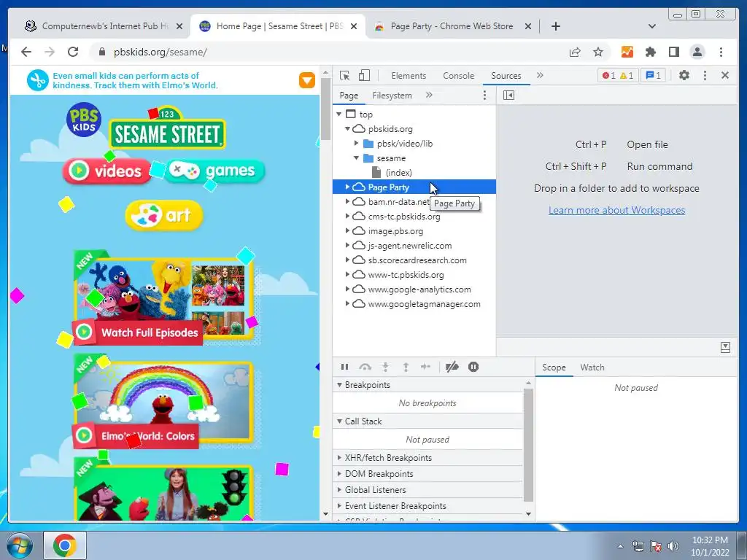Screen dimensions: 747x560
Task: Expand the cms-tc.pbskids.org node
Action: click(x=348, y=216)
